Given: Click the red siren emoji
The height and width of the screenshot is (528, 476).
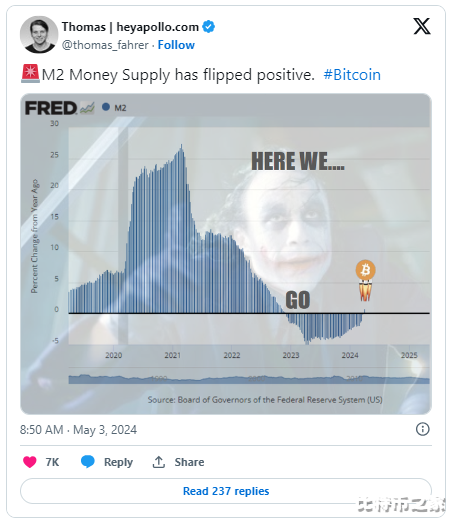Looking at the screenshot, I should 30,74.
